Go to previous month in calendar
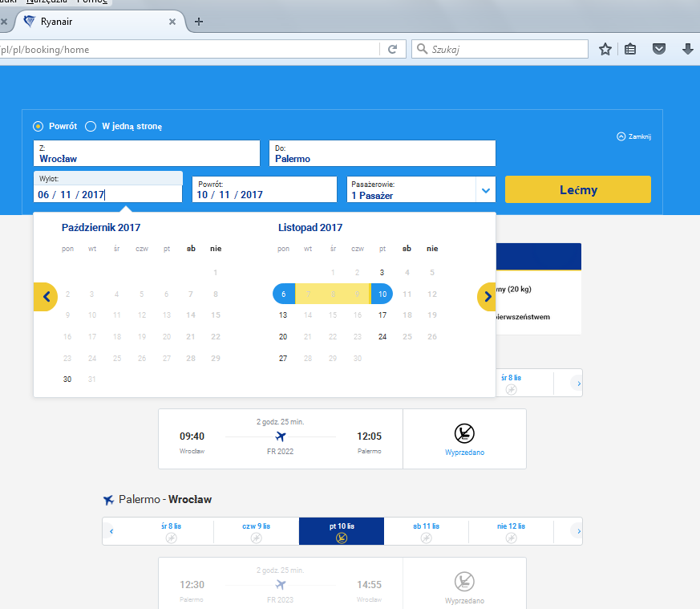This screenshot has width=700, height=609. tap(46, 297)
